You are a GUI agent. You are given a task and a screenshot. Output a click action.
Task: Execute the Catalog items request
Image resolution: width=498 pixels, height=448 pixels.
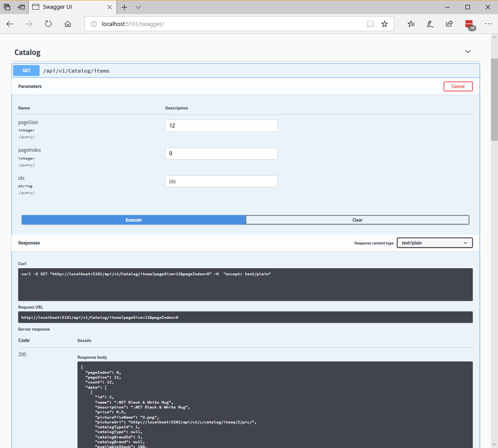[x=133, y=220]
